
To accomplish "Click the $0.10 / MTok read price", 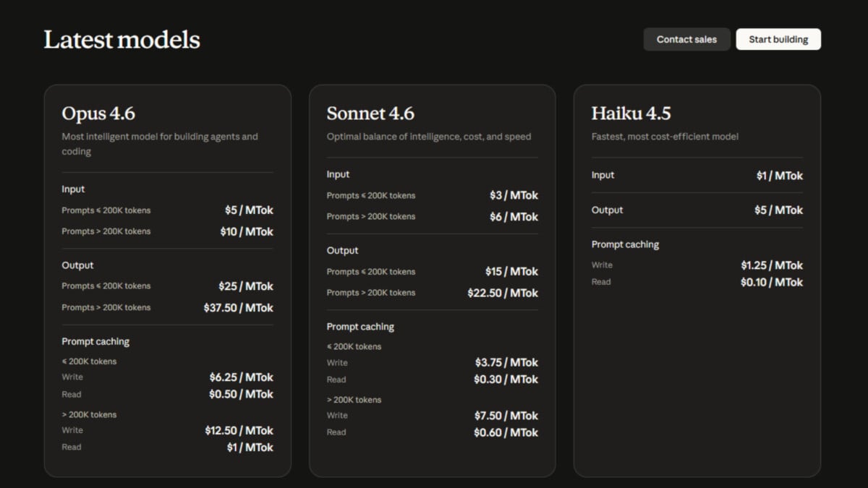I will pyautogui.click(x=772, y=283).
